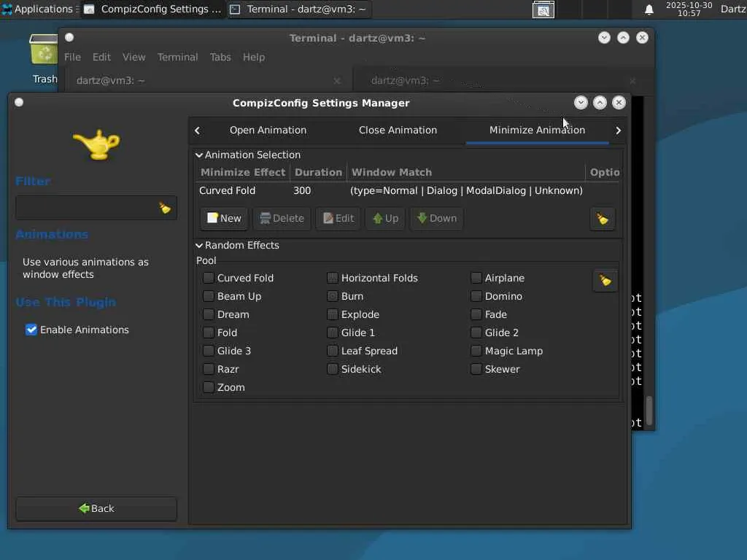Screen dimensions: 747x560
Task: Enable the Burn effect checkbox
Action: pyautogui.click(x=333, y=296)
